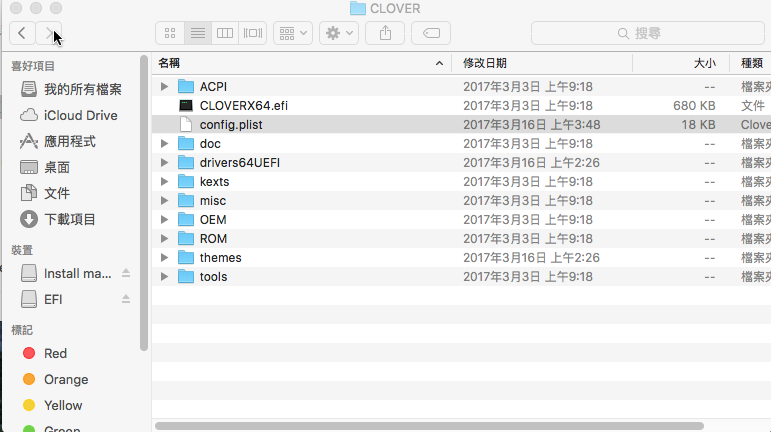The height and width of the screenshot is (432, 771).
Task: Sort by 種類 column header
Action: coord(751,63)
